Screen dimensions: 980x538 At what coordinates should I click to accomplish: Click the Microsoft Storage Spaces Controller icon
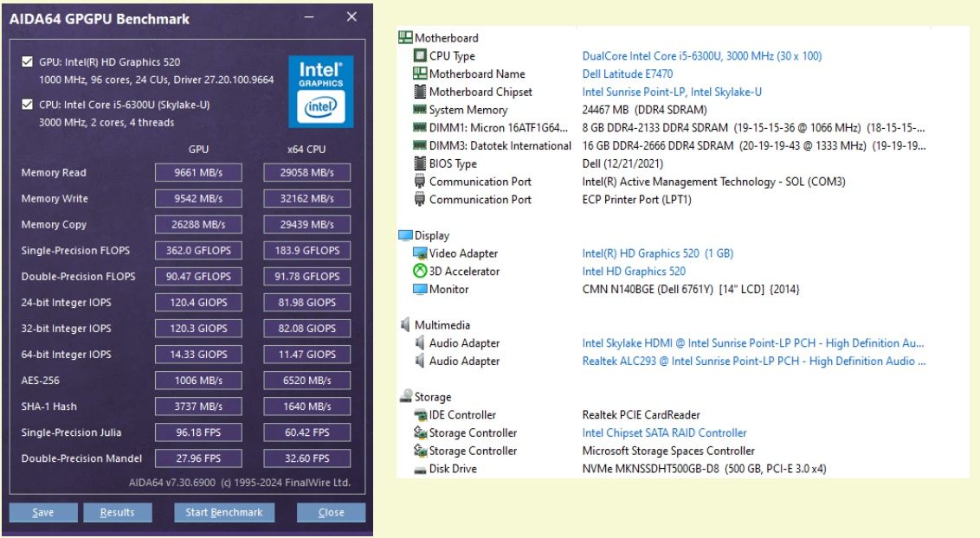tap(420, 451)
